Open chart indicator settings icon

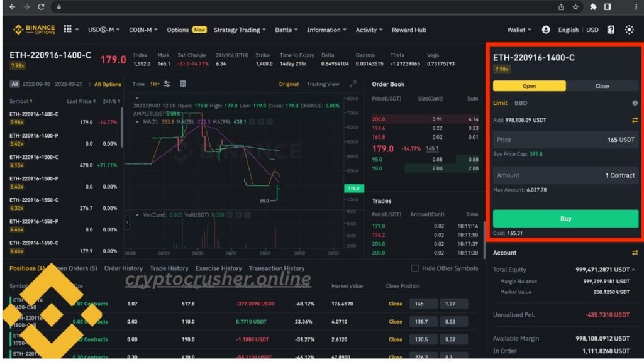pyautogui.click(x=167, y=84)
